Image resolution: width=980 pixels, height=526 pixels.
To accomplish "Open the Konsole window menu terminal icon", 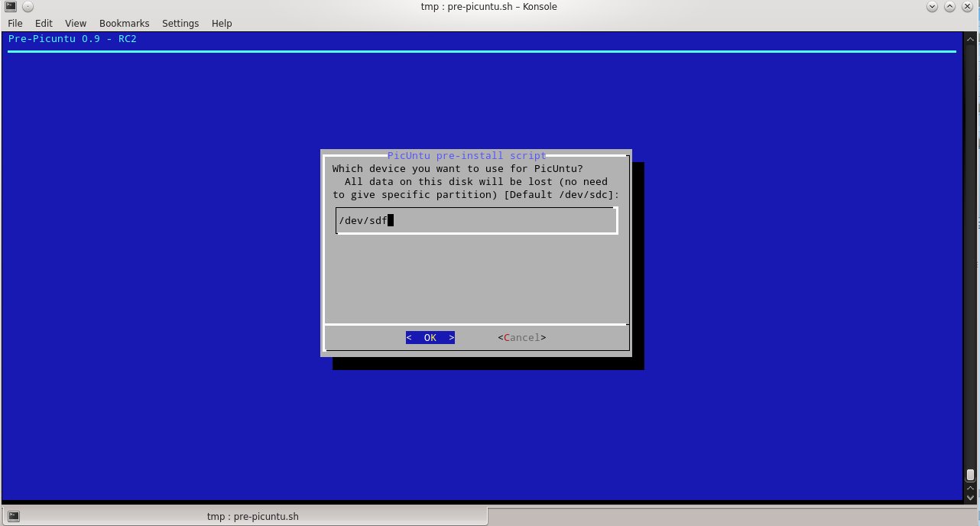I will click(x=10, y=6).
